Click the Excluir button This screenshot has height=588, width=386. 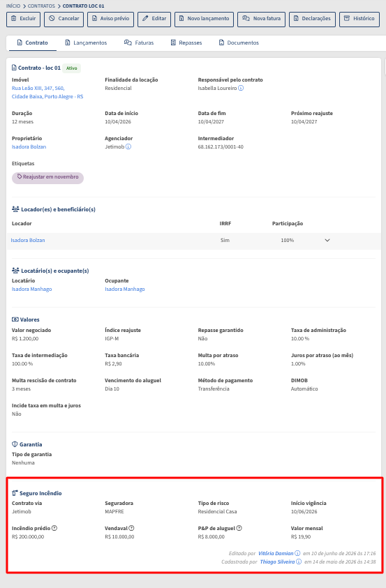coord(23,19)
